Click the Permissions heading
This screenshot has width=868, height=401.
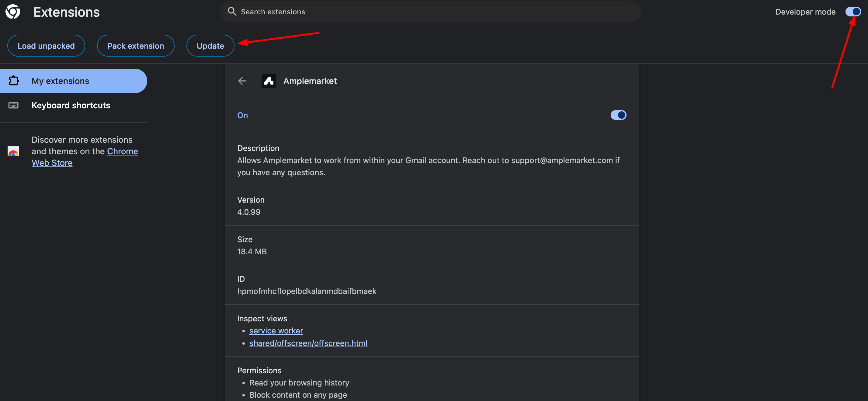pyautogui.click(x=259, y=370)
